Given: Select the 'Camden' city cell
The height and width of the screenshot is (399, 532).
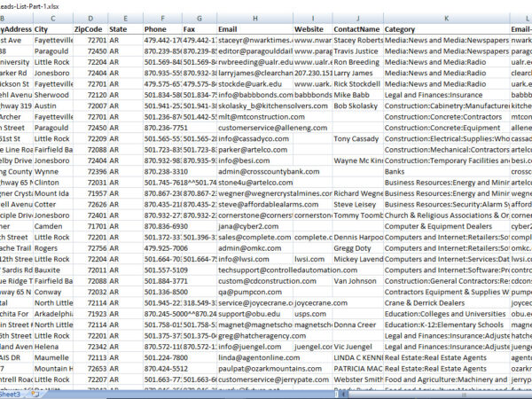Looking at the screenshot, I should [53, 226].
